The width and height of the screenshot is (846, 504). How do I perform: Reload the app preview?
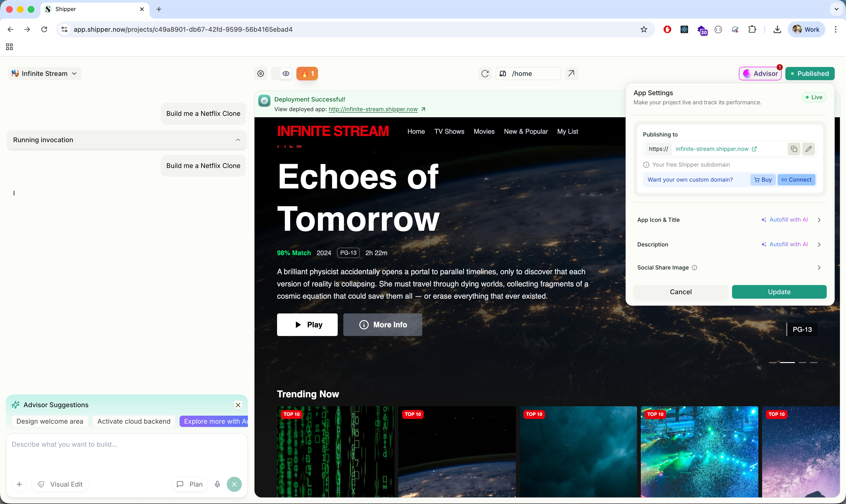click(x=485, y=74)
